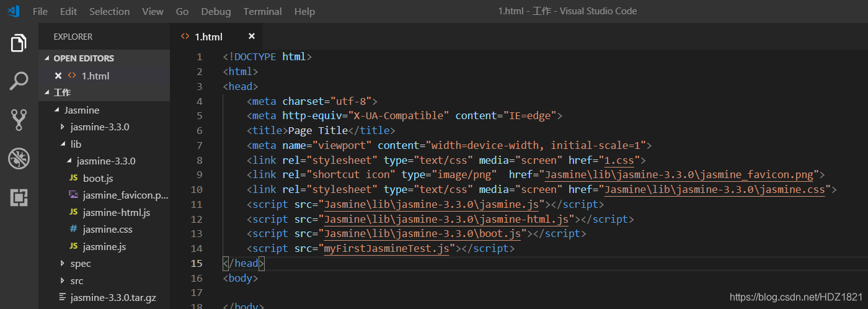Viewport: 868px width, 309px height.
Task: Click the JS icon beside jasmine-html.js
Action: click(73, 213)
